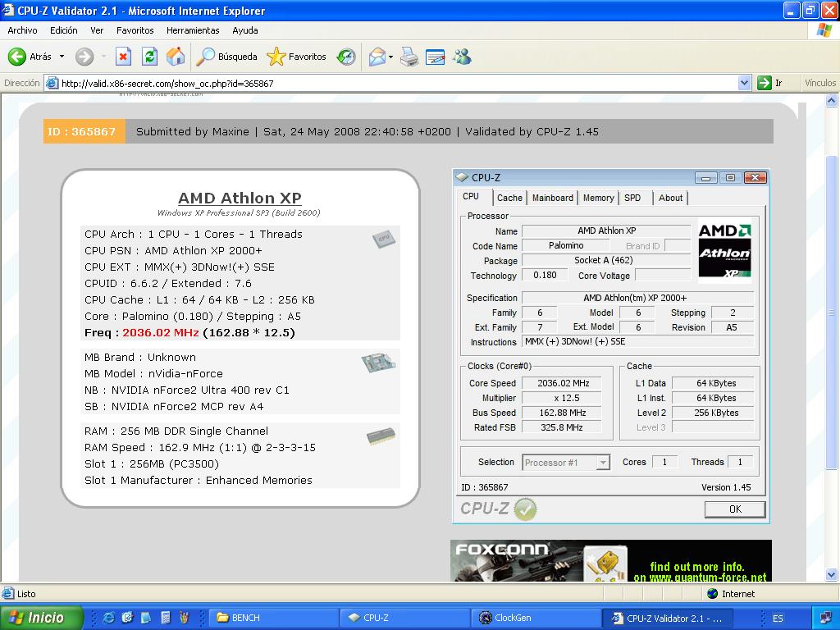Viewport: 840px width, 630px height.
Task: Open the Favoritos menu
Action: (135, 30)
